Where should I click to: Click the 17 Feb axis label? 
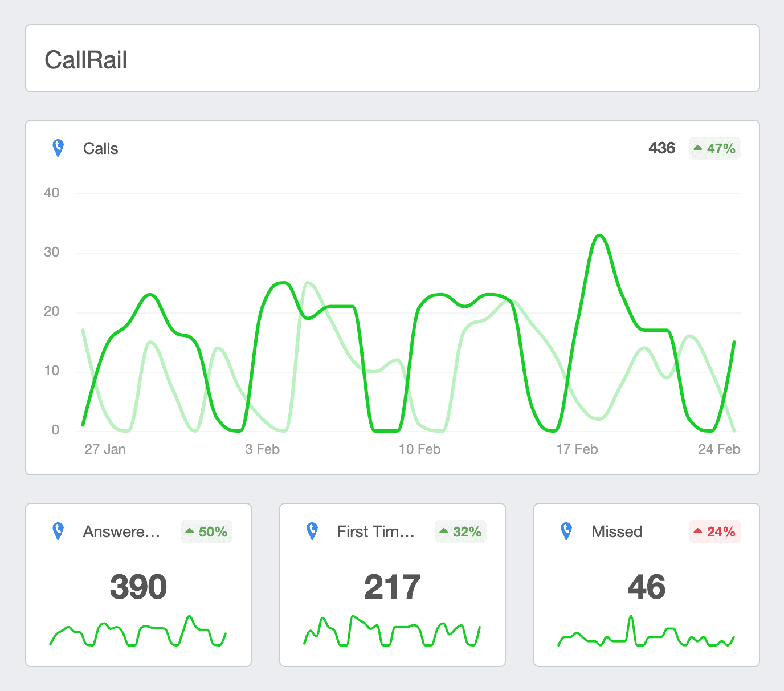click(x=577, y=449)
